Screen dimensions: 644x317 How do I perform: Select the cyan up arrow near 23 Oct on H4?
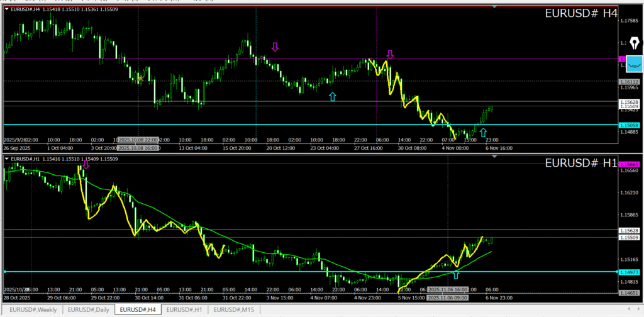pos(332,96)
